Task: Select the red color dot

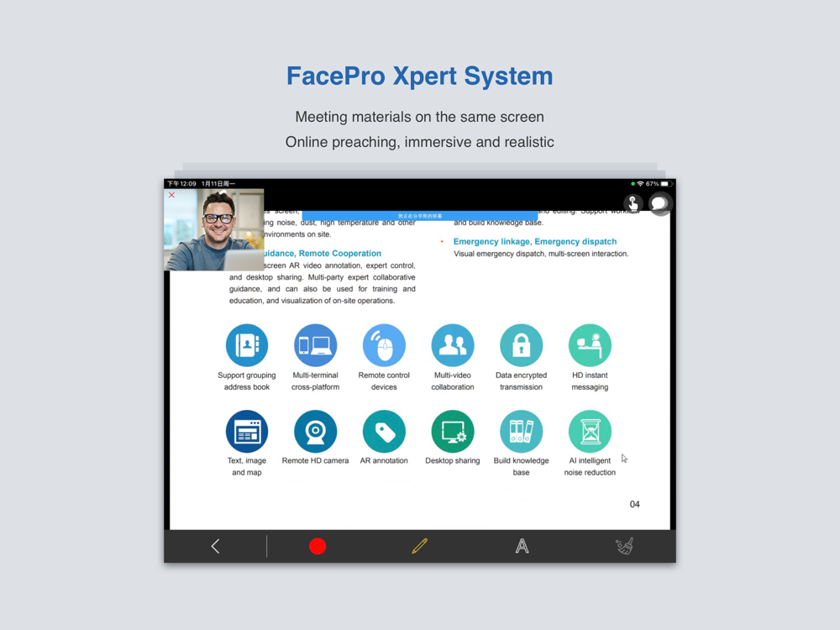Action: coord(318,547)
